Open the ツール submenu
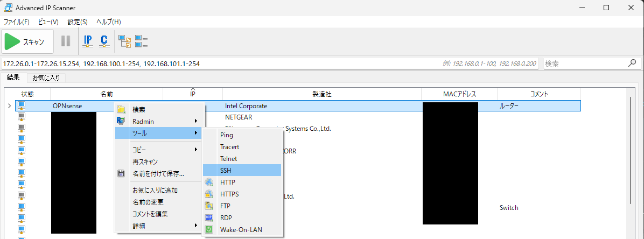This screenshot has height=239, width=644. coord(159,133)
